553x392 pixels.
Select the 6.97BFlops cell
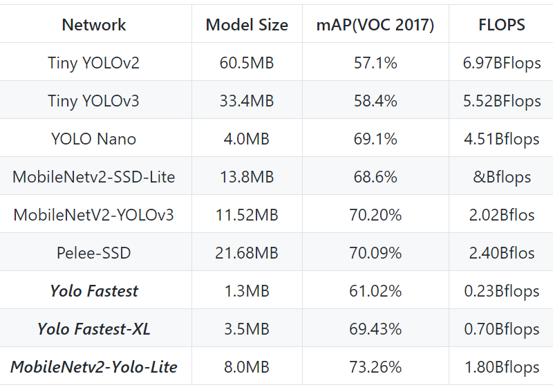click(502, 63)
